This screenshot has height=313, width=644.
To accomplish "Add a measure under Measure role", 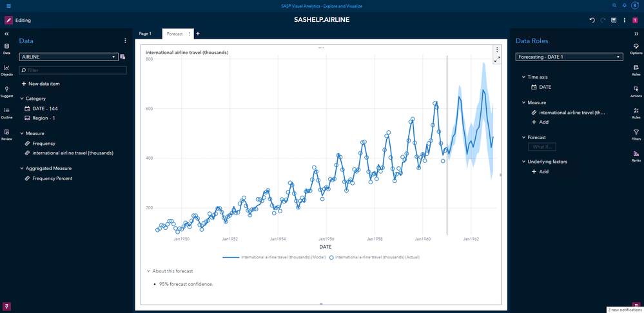I will [540, 122].
